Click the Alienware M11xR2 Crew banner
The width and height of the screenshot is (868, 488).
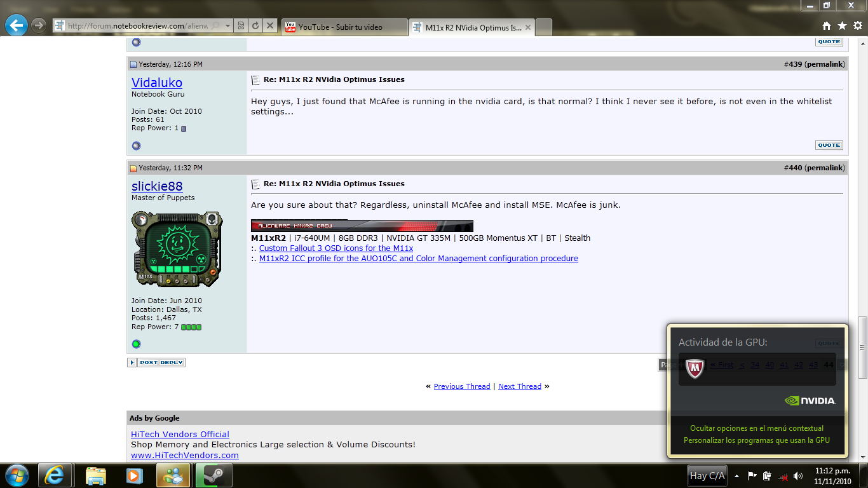[x=362, y=226]
